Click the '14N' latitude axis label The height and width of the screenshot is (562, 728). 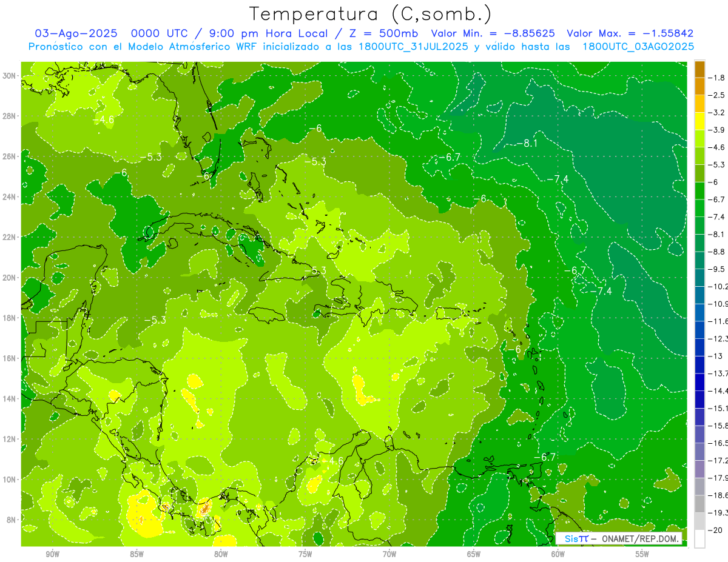click(x=10, y=398)
